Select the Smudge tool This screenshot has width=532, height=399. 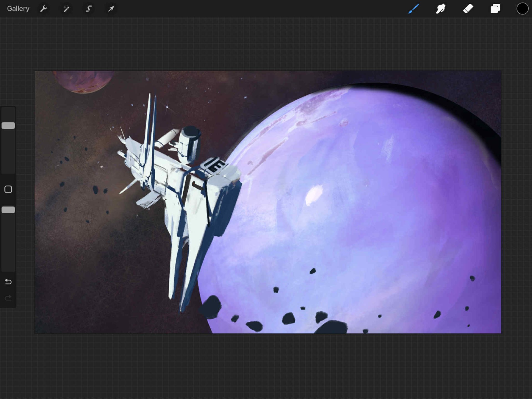tap(441, 9)
